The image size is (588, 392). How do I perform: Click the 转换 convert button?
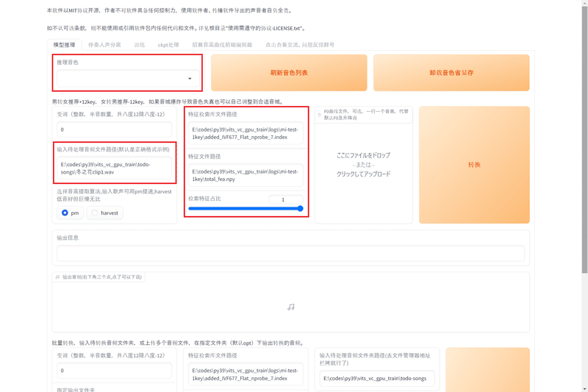(474, 165)
